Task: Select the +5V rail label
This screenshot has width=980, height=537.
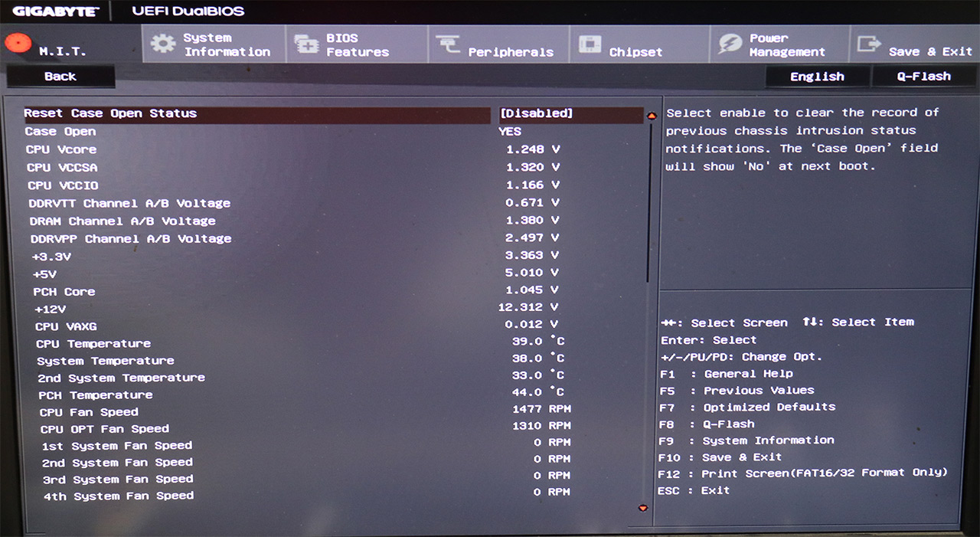Action: (45, 274)
